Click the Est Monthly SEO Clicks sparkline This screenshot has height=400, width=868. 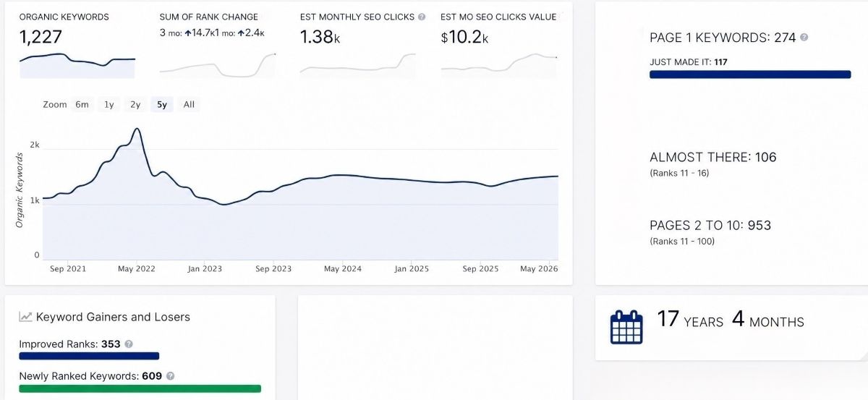357,65
